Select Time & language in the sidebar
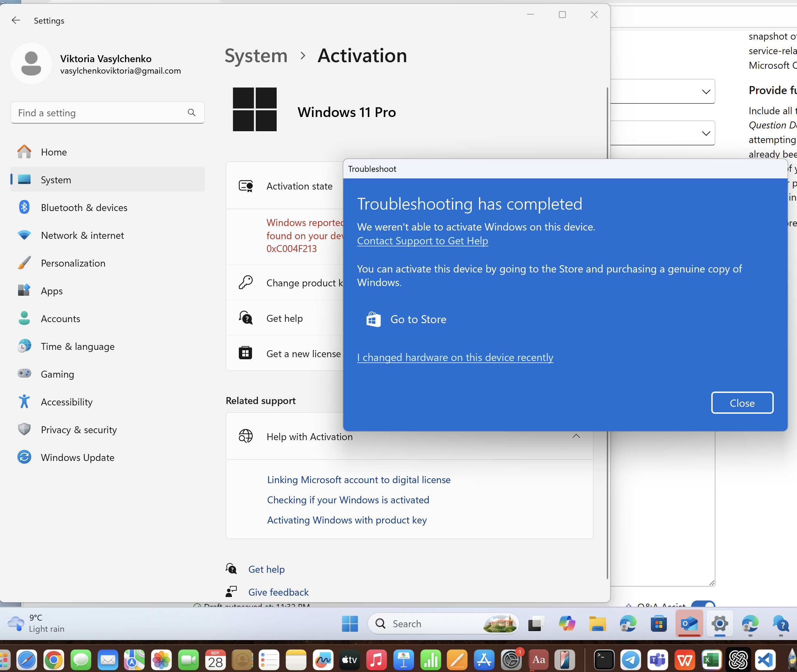The height and width of the screenshot is (672, 797). pyautogui.click(x=78, y=346)
